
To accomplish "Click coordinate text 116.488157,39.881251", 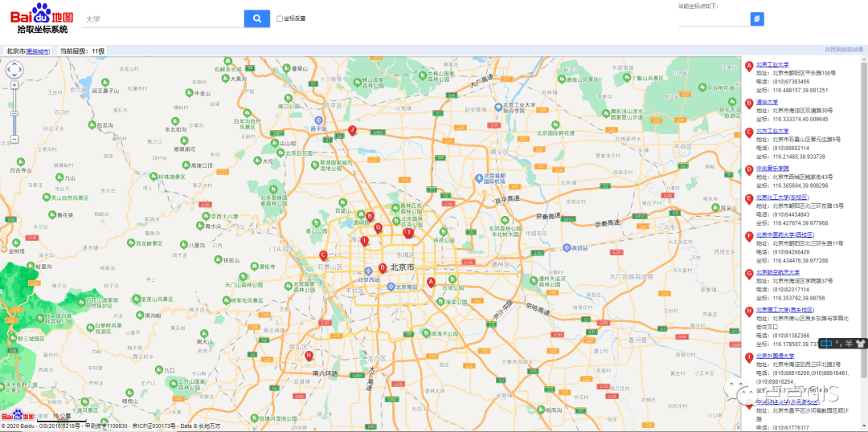I will 800,90.
